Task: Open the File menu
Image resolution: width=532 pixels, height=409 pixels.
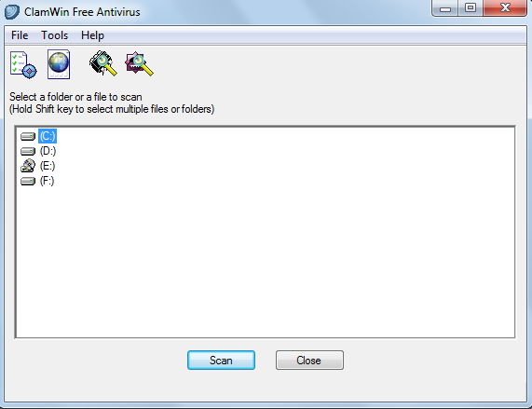Action: click(20, 35)
